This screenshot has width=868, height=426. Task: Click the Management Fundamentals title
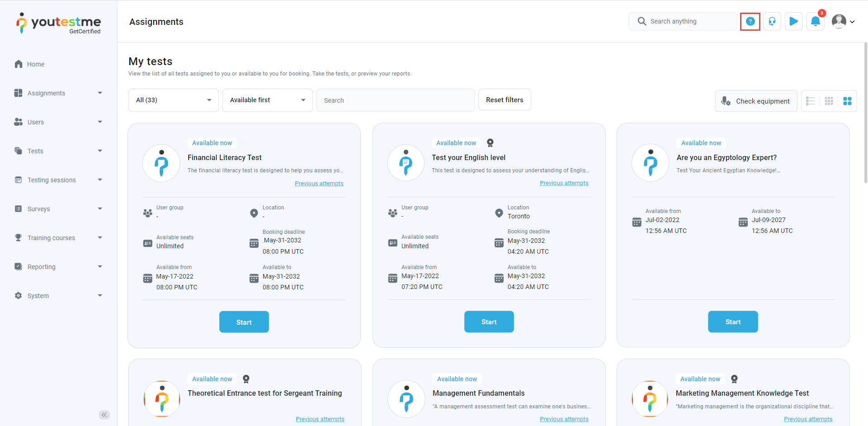[479, 393]
